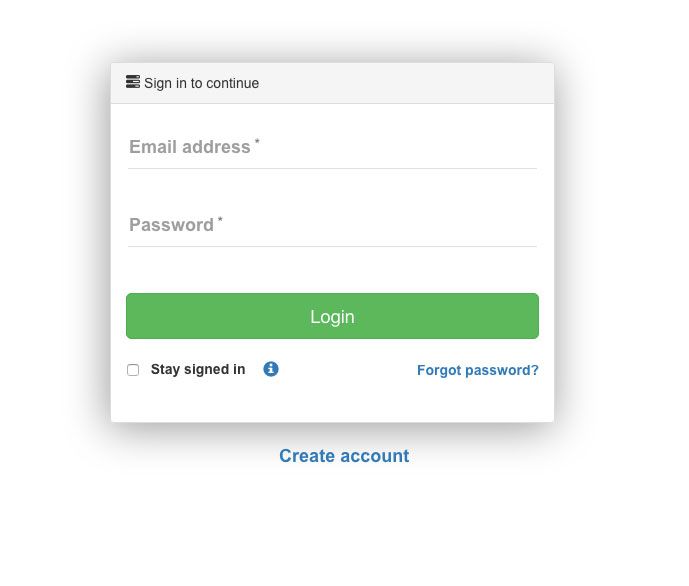Click the green Login button
689x586 pixels.
[332, 316]
